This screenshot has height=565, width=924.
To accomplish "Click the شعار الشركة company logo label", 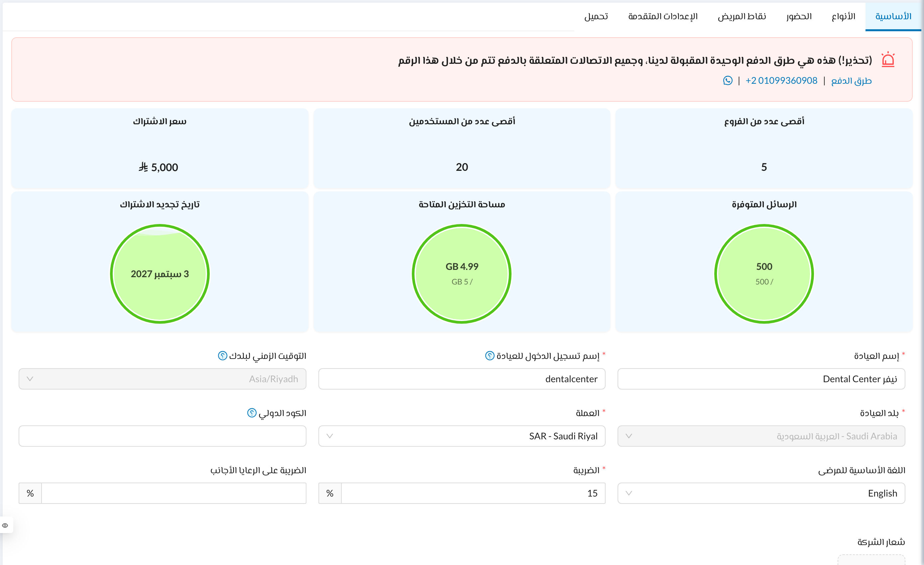I will tap(881, 542).
